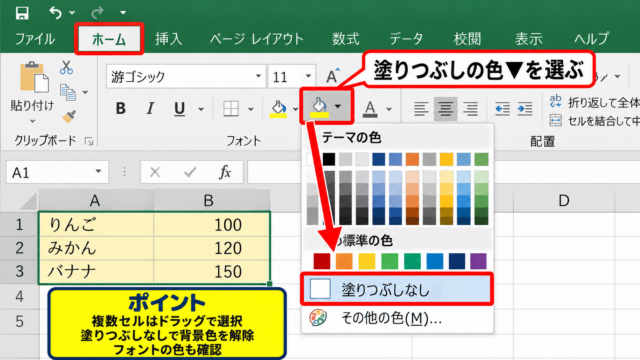Click 折り返して全体 wrap text button
The width and height of the screenshot is (640, 360).
point(594,102)
